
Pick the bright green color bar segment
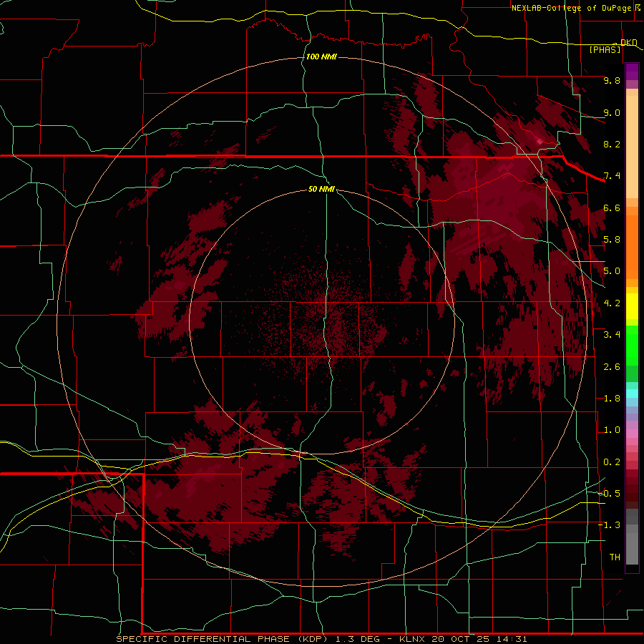pyautogui.click(x=632, y=346)
